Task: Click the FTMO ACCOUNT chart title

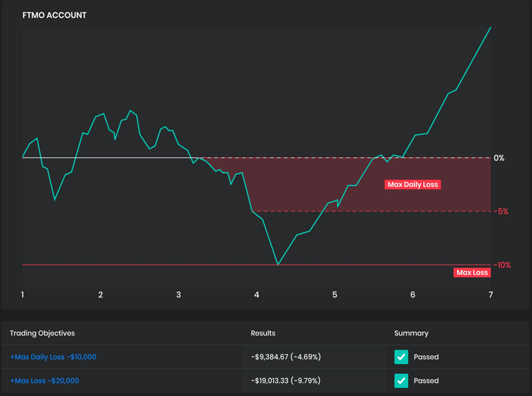Action: tap(54, 15)
